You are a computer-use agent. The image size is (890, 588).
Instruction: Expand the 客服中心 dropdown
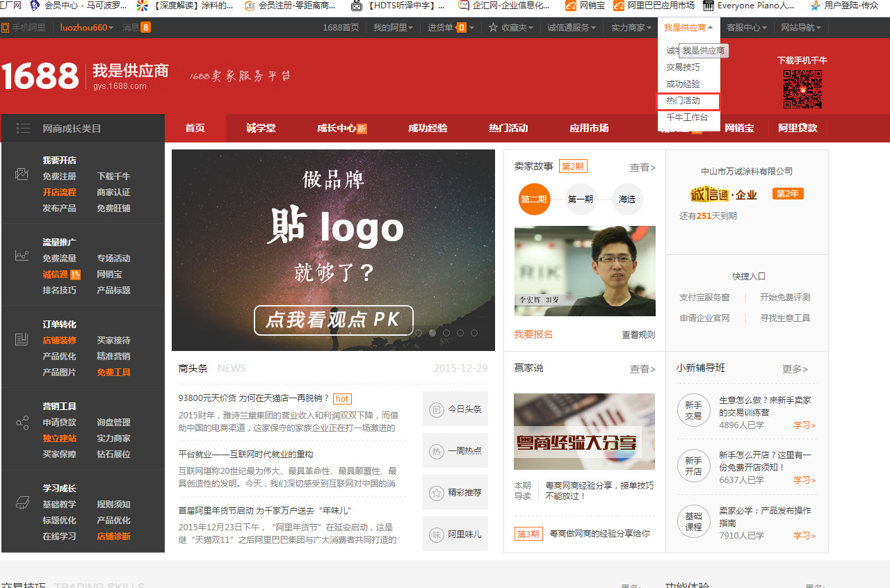click(747, 28)
